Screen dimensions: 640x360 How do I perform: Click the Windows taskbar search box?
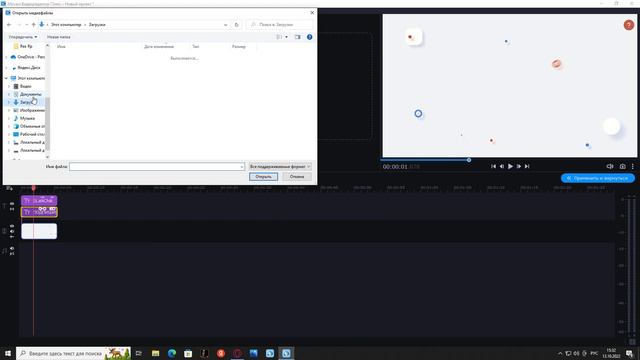tap(73, 353)
